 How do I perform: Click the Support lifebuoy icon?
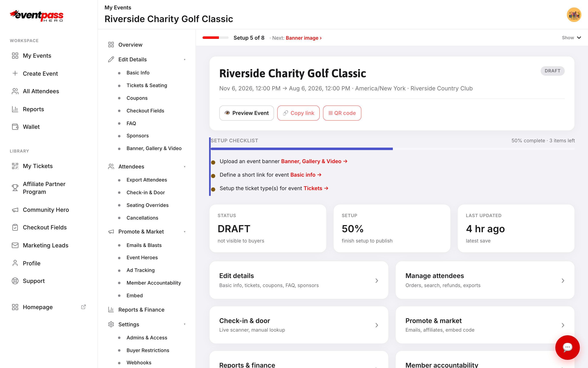pos(15,281)
